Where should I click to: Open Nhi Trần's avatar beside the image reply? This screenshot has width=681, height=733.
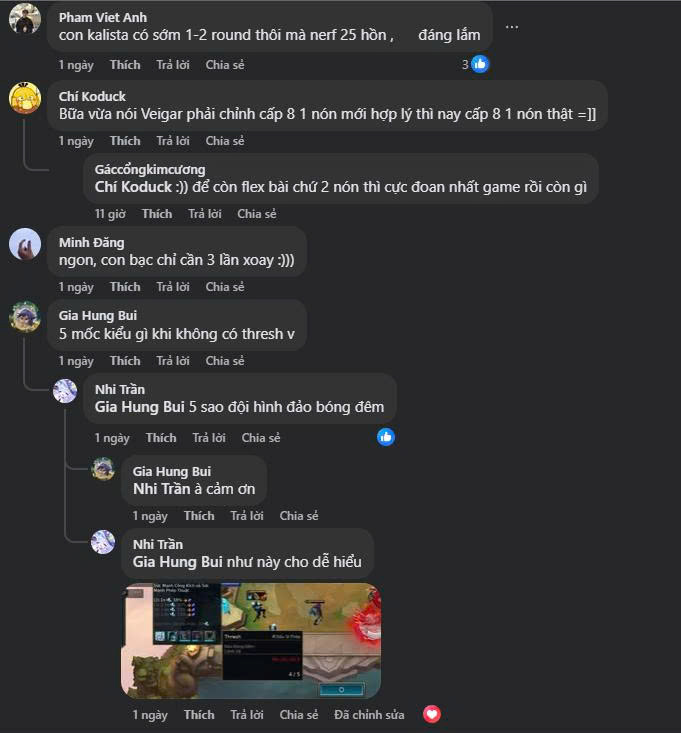pos(103,542)
